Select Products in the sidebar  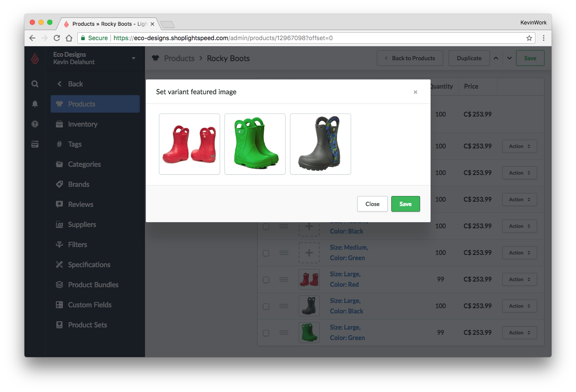pyautogui.click(x=95, y=104)
